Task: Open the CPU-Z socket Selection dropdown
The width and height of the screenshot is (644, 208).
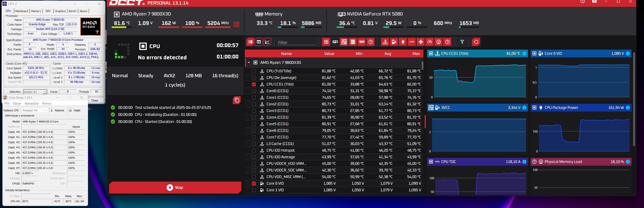Action: click(x=35, y=92)
